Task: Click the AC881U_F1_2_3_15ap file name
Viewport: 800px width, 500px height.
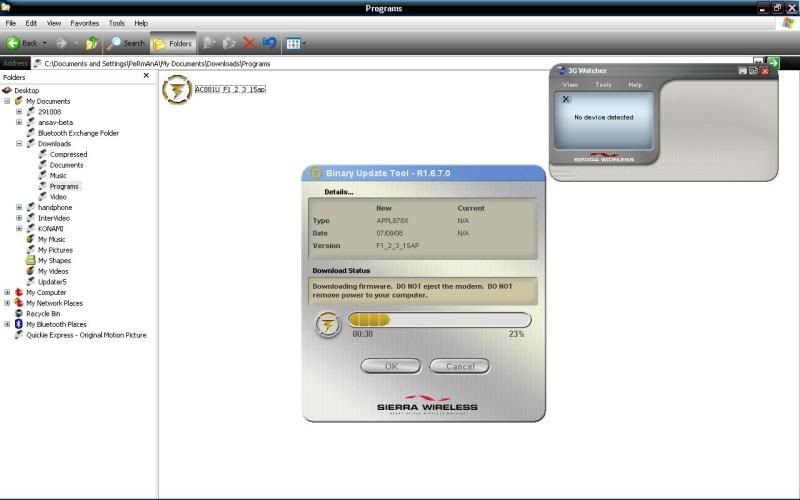Action: 230,89
